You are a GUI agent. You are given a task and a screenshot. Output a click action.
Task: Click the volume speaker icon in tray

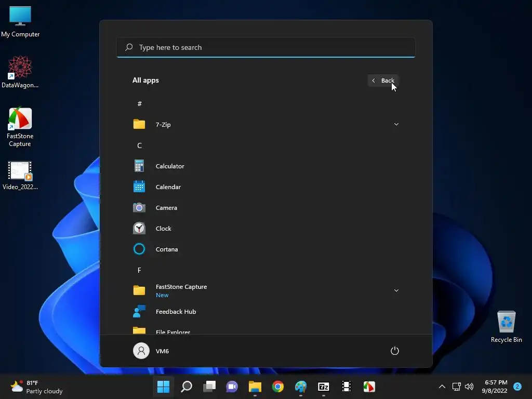point(469,387)
